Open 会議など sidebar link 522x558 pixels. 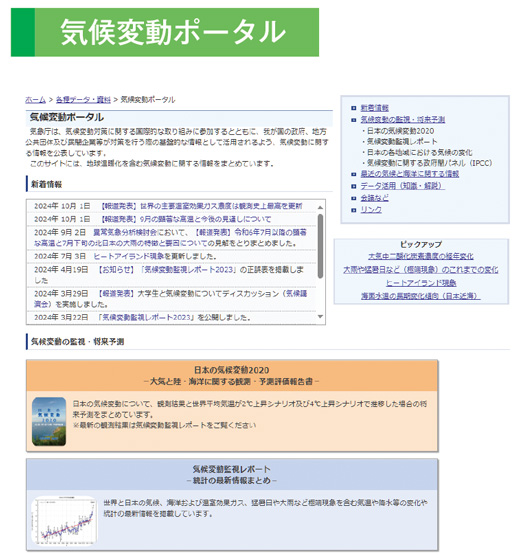point(374,198)
